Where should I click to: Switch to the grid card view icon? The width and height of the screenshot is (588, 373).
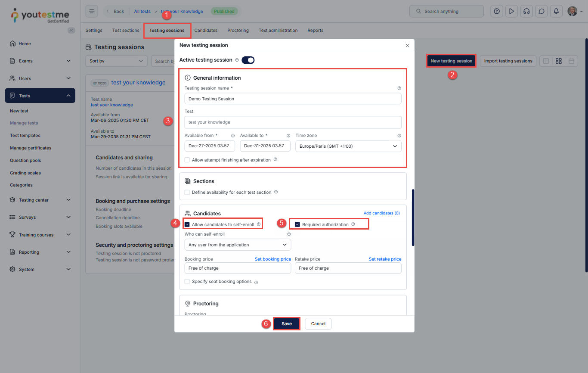(x=559, y=61)
